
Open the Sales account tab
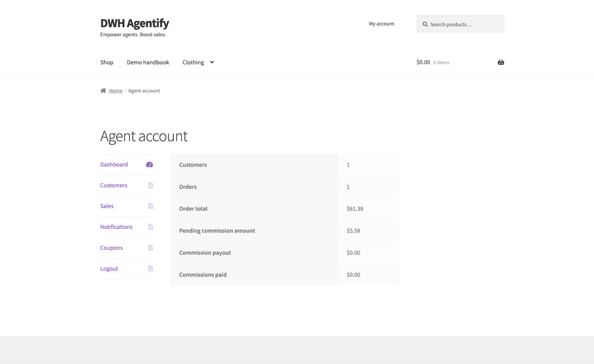(107, 206)
